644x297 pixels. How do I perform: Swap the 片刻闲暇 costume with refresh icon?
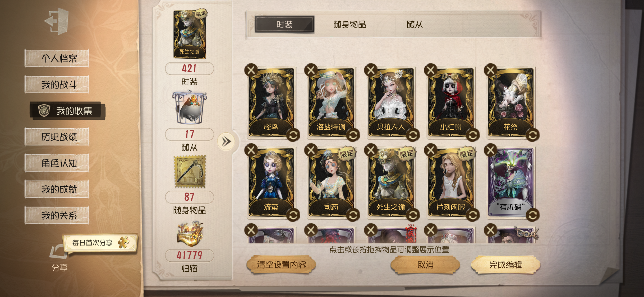point(473,215)
